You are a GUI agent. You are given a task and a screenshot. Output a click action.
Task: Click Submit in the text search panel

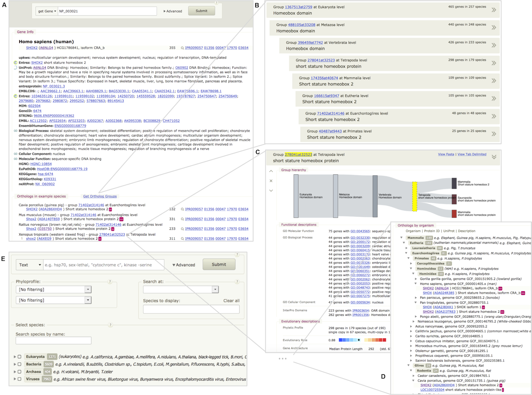click(219, 264)
